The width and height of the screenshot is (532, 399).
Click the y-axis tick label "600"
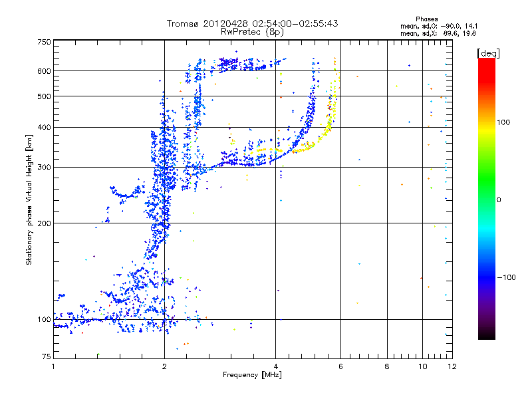coord(44,71)
